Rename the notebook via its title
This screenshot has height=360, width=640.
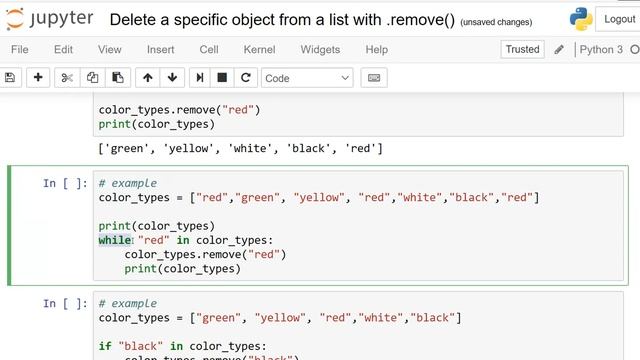(282, 20)
